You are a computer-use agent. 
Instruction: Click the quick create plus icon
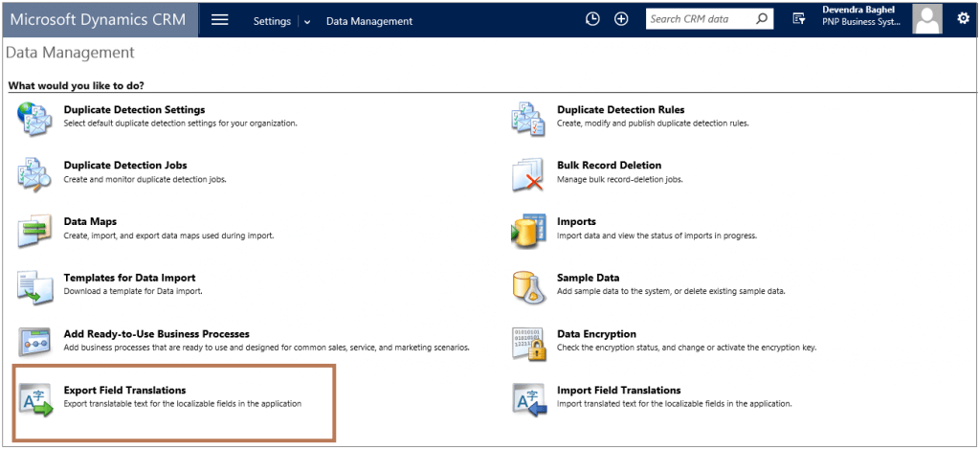[x=620, y=19]
